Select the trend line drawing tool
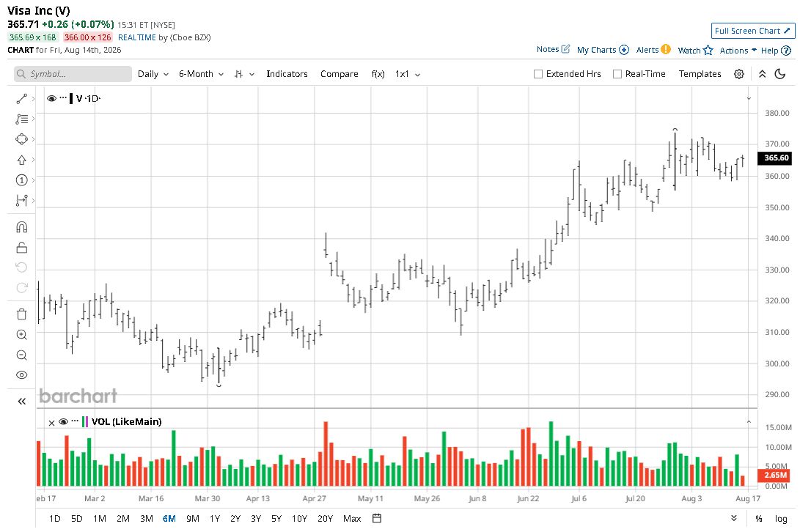Screen dimensions: 800x532 21,98
